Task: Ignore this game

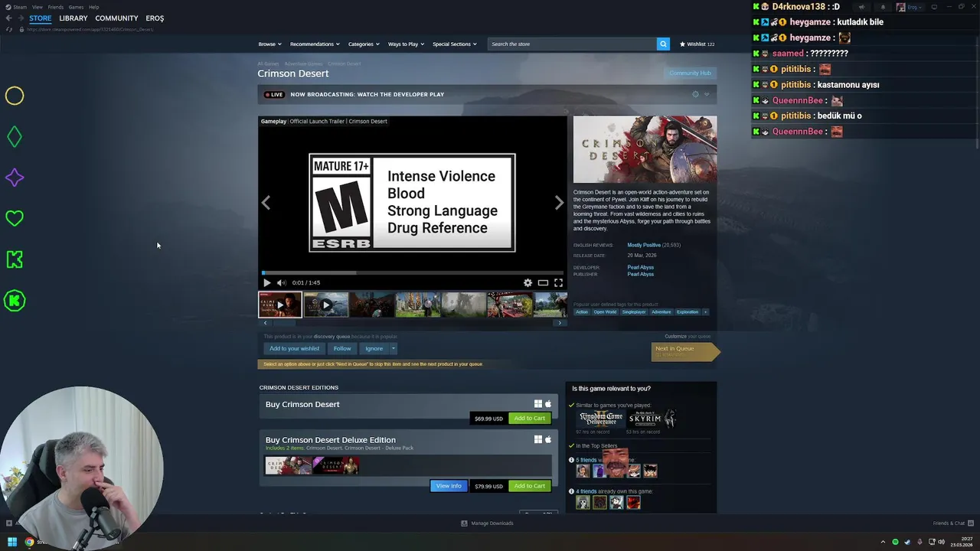Action: click(x=374, y=348)
